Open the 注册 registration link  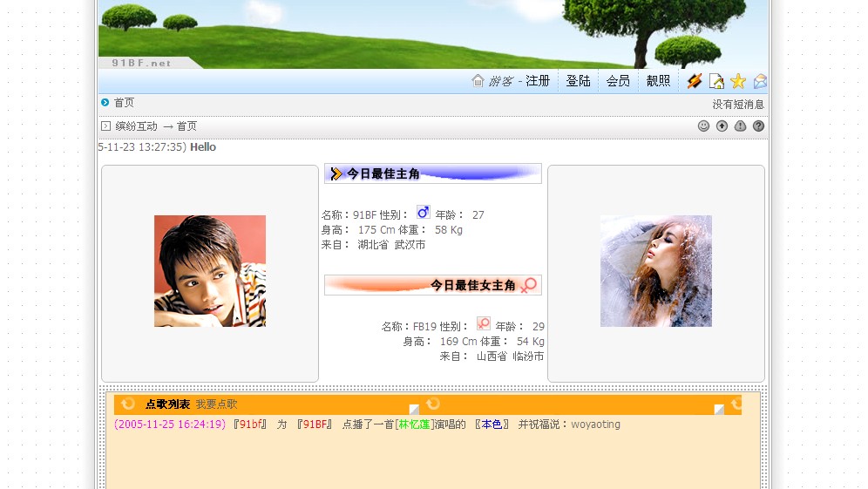point(538,81)
